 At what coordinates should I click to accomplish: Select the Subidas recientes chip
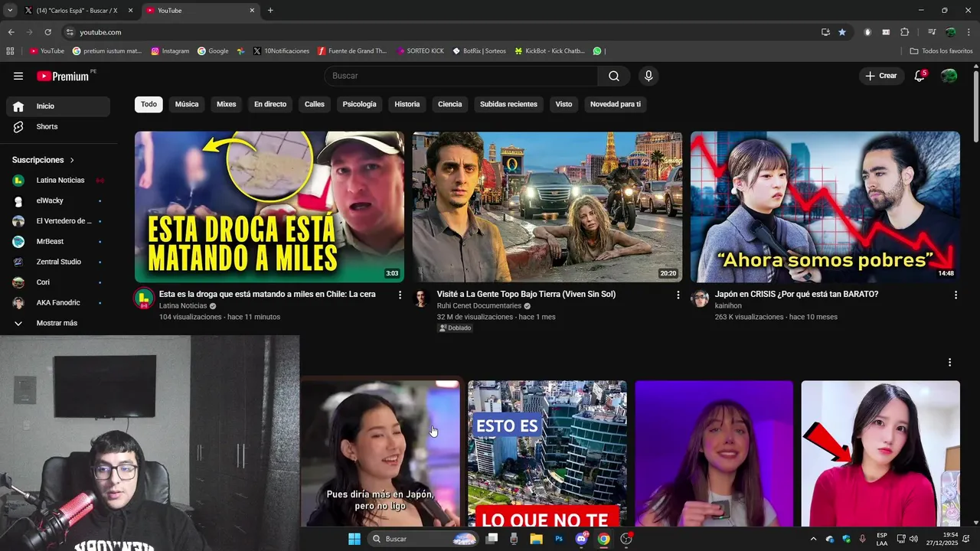508,104
